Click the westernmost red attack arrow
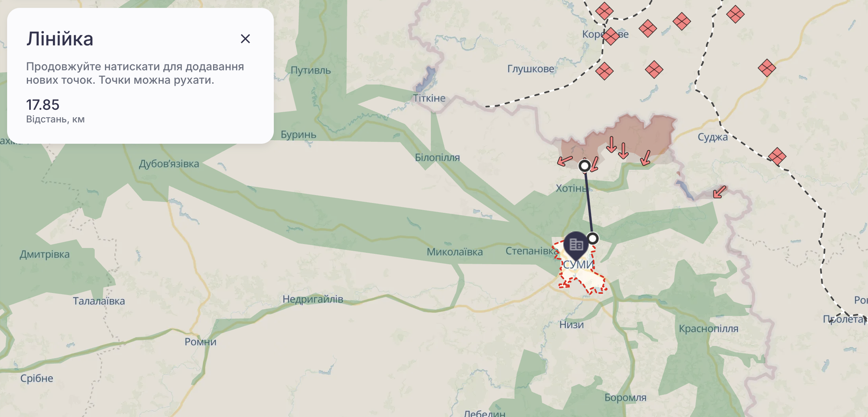868x417 pixels. coord(565,160)
